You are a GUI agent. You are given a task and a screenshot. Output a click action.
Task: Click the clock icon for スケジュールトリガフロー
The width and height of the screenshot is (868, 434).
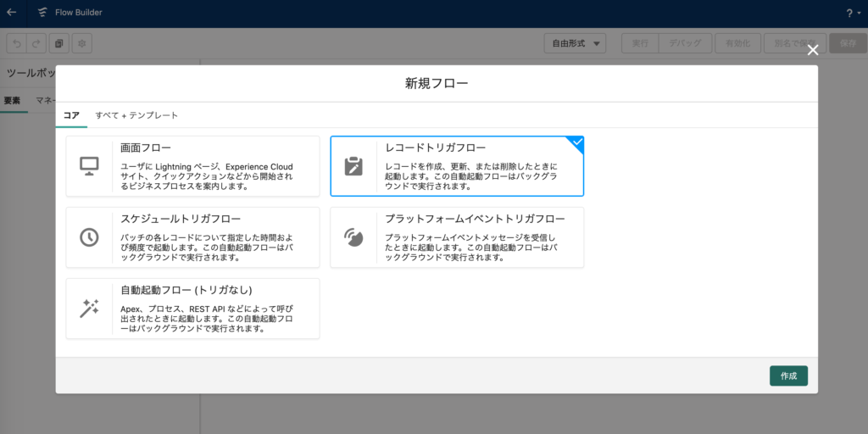click(90, 237)
